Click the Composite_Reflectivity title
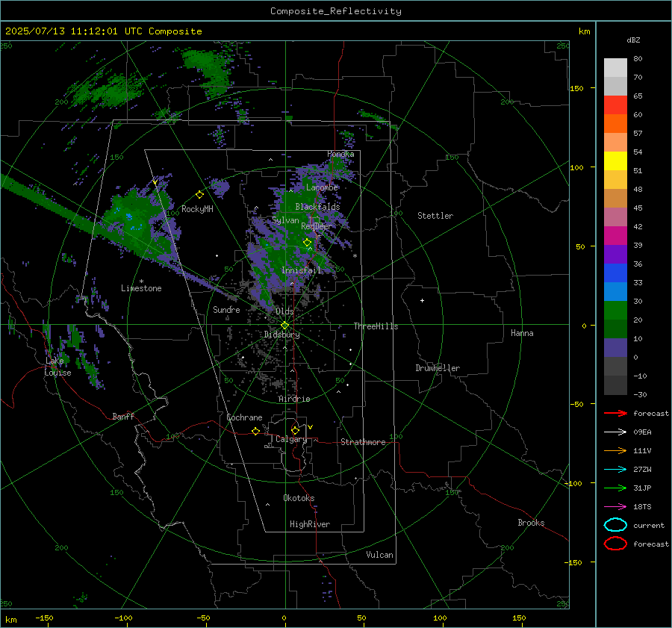672x628 pixels. pos(336,11)
